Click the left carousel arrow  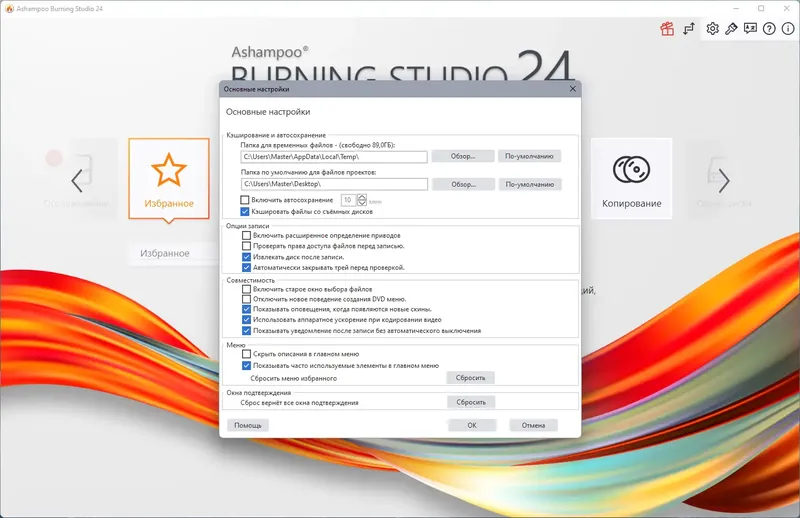click(77, 181)
